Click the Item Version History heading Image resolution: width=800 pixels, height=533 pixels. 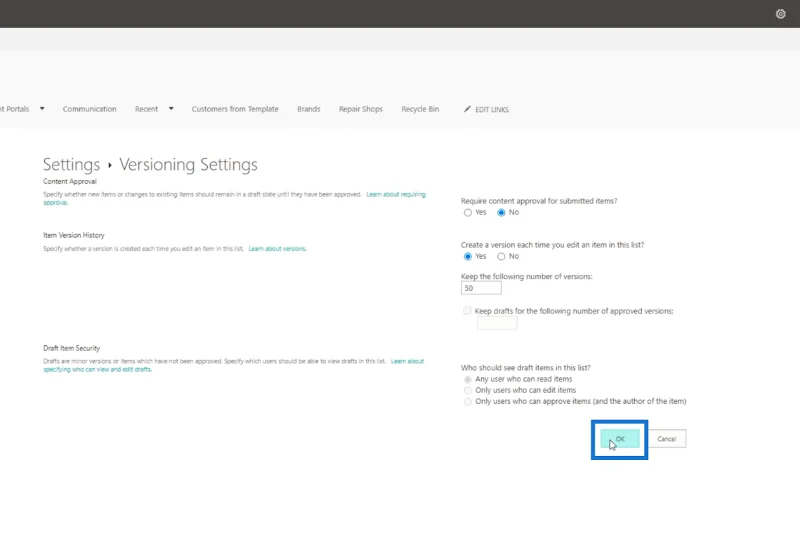tap(74, 235)
